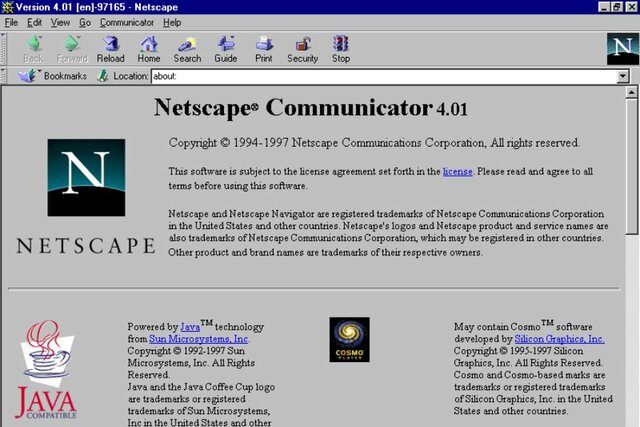Click the Netscape N logo in toolbar corner
This screenshot has width=640, height=427.
pos(622,49)
